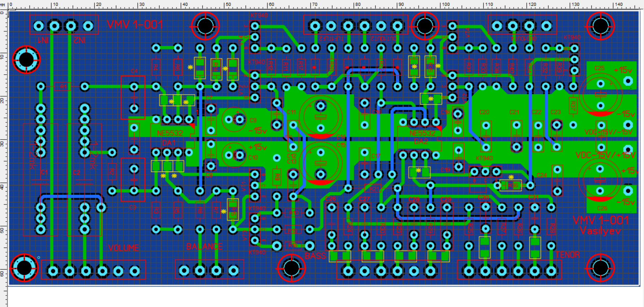The height and width of the screenshot is (307, 644).
Task: Select the VMV 1-001 title text at top
Action: [x=135, y=25]
